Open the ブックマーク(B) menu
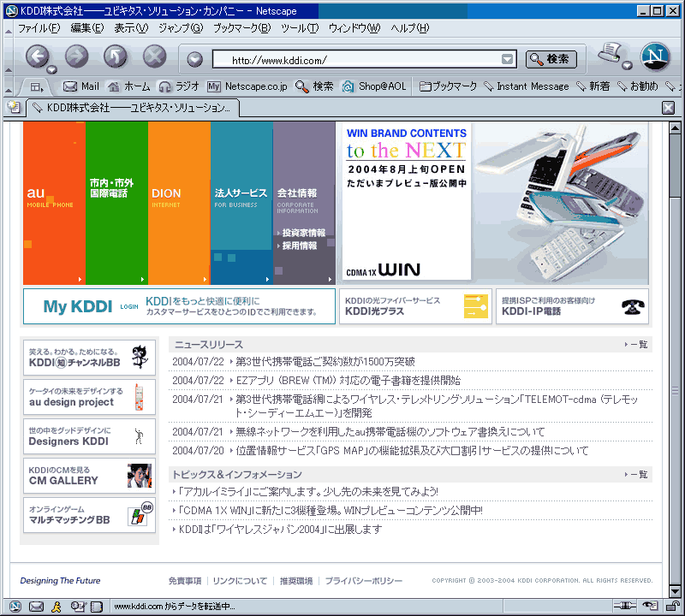 point(242,28)
